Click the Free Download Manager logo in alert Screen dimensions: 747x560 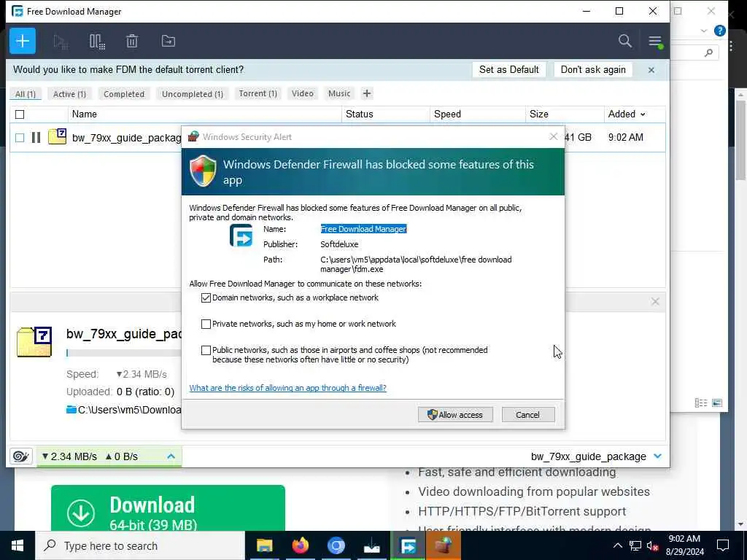coord(241,236)
